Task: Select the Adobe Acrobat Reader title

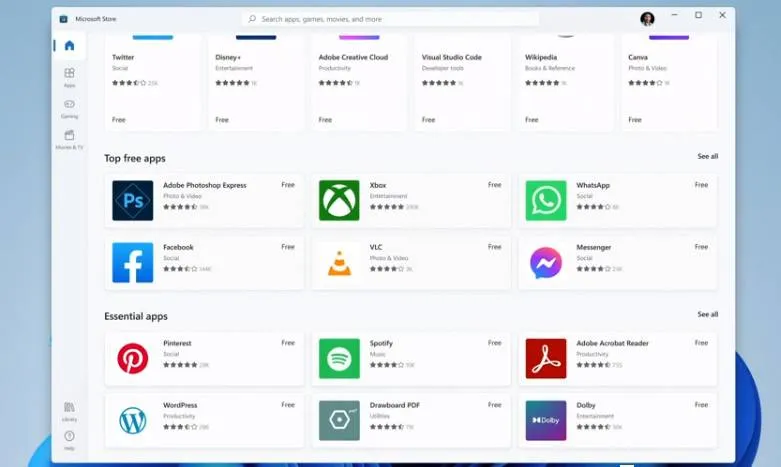Action: pyautogui.click(x=612, y=343)
